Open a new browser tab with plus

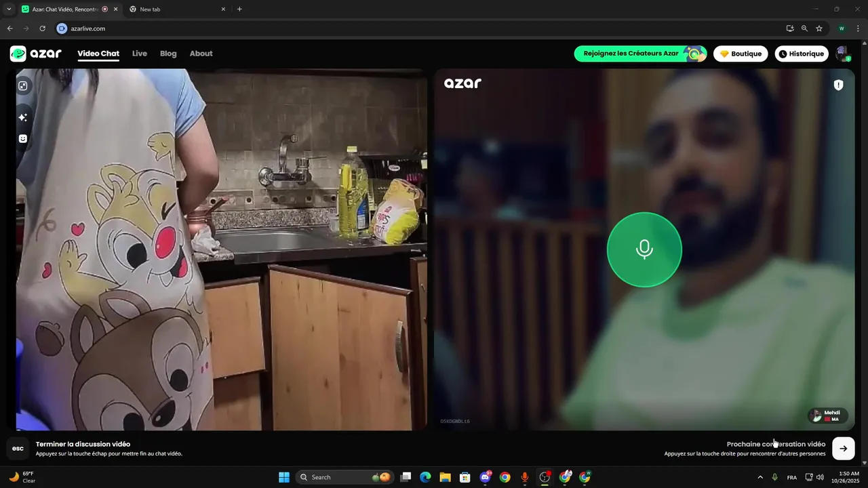pos(239,9)
